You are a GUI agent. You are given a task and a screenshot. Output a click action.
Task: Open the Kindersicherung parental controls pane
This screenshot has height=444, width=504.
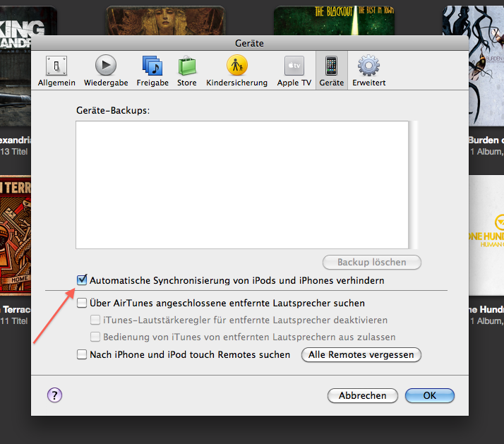(x=237, y=71)
